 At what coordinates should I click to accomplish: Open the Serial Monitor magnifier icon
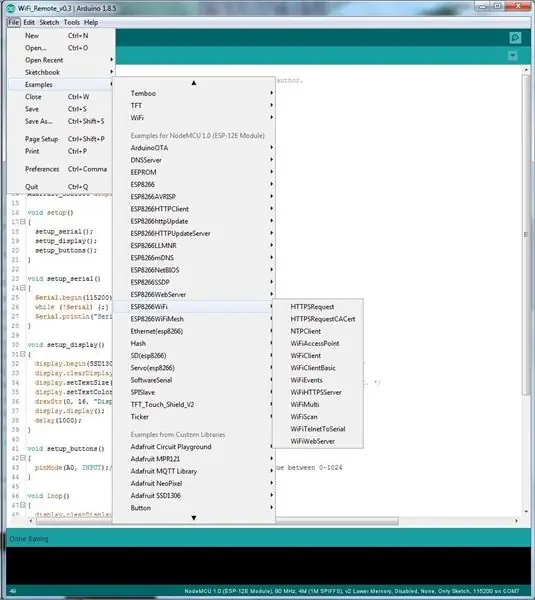click(x=515, y=38)
